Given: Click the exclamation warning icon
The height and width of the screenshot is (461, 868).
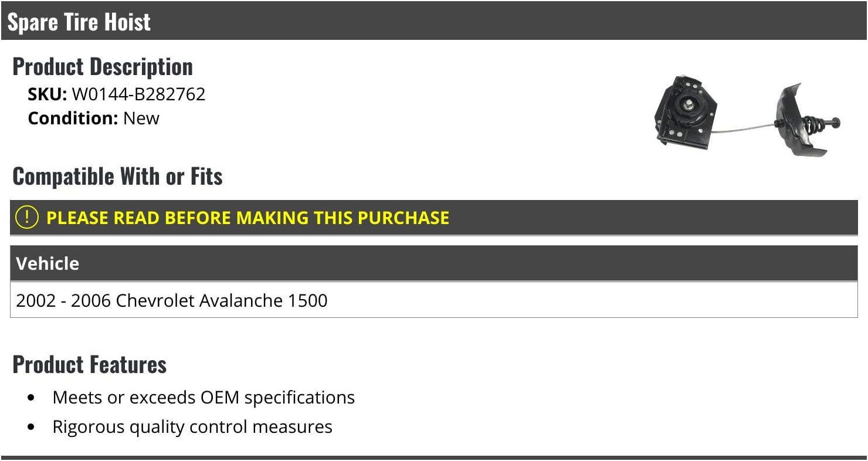Looking at the screenshot, I should (x=27, y=218).
